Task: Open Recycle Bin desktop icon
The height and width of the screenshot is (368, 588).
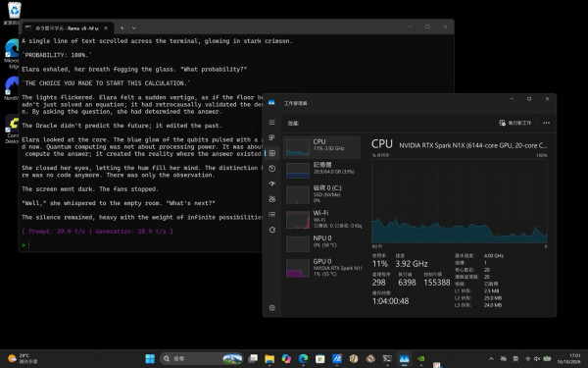Action: [x=14, y=13]
